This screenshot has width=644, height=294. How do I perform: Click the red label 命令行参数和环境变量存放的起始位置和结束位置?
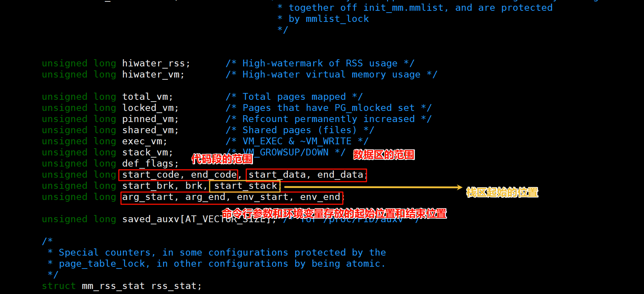(x=334, y=214)
